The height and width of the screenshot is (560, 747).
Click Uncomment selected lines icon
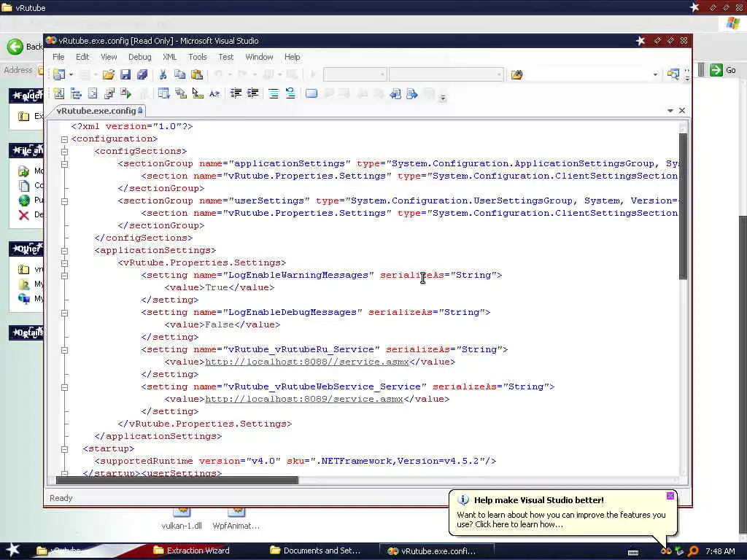[290, 93]
